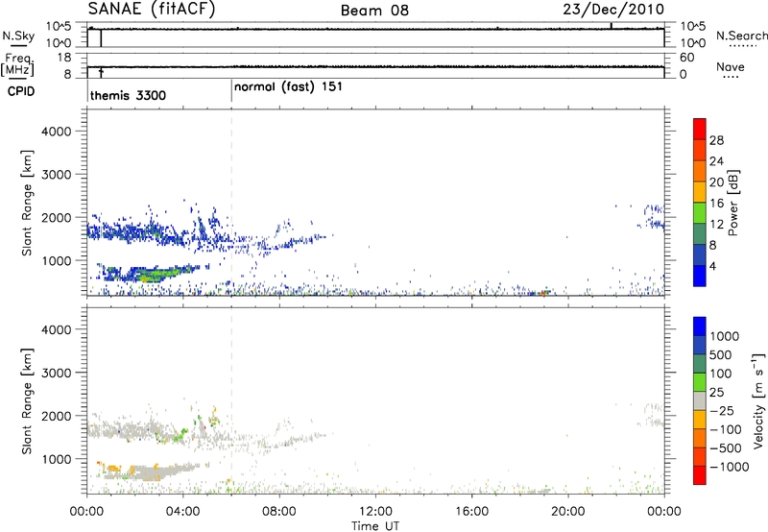768x532 pixels.
Task: Pick the teal 100–500 Velocity segment
Action: 700,364
